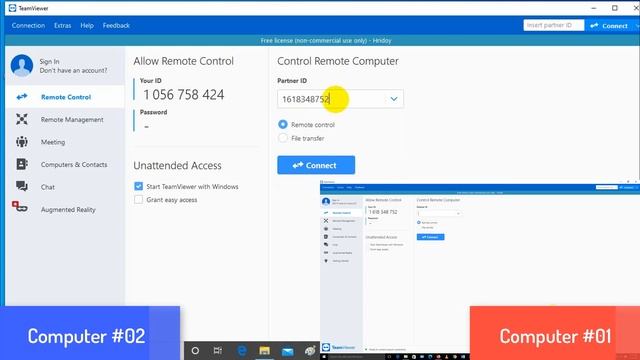
Task: Expand the Partner ID dropdown chevron
Action: [394, 99]
